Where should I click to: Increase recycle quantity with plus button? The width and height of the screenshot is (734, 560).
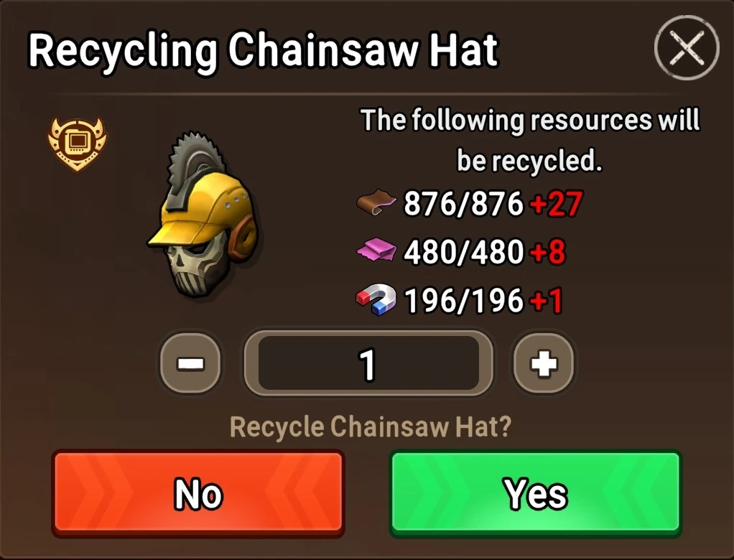click(544, 363)
